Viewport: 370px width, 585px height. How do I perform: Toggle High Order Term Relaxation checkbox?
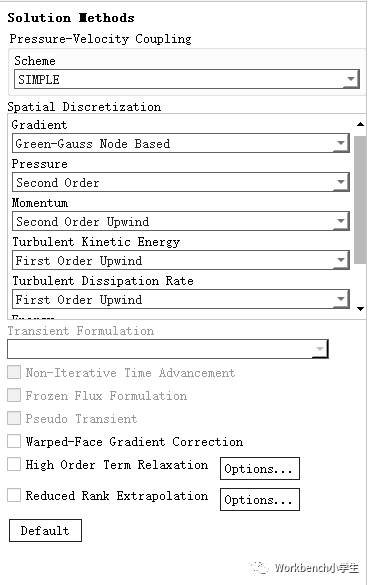click(x=14, y=464)
